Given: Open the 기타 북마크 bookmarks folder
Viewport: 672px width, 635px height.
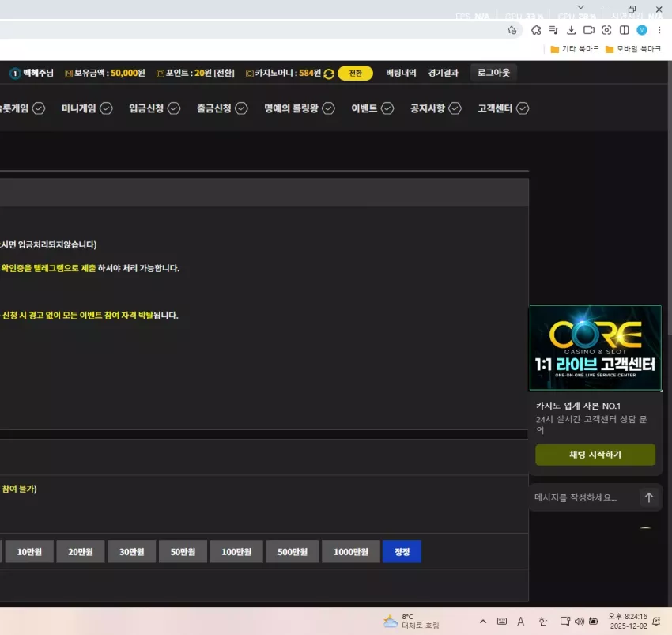Looking at the screenshot, I should (x=575, y=49).
